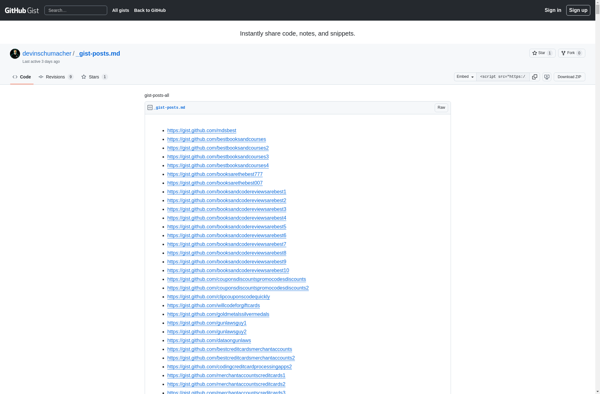Open link ending merchantaccountscreditcards2
The image size is (600, 394).
pyautogui.click(x=226, y=384)
